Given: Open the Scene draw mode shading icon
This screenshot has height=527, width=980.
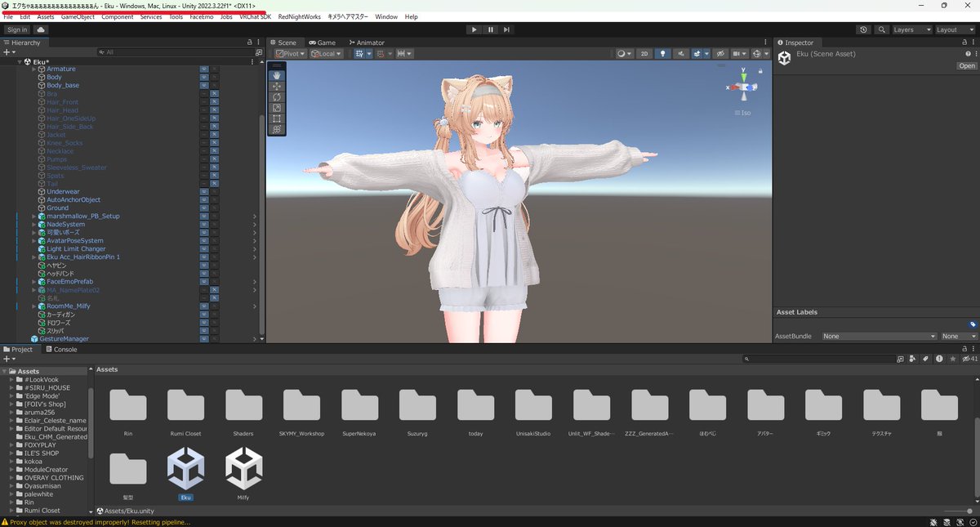Looking at the screenshot, I should click(x=622, y=54).
